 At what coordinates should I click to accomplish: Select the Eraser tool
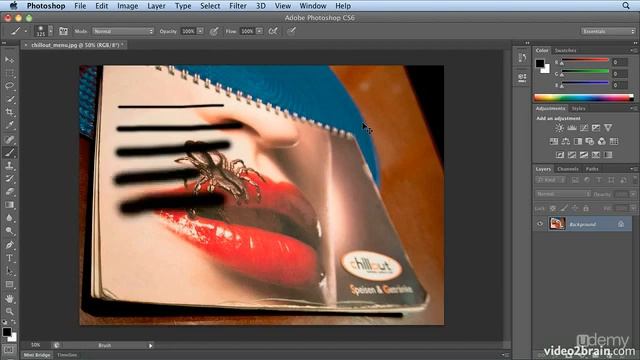9,192
